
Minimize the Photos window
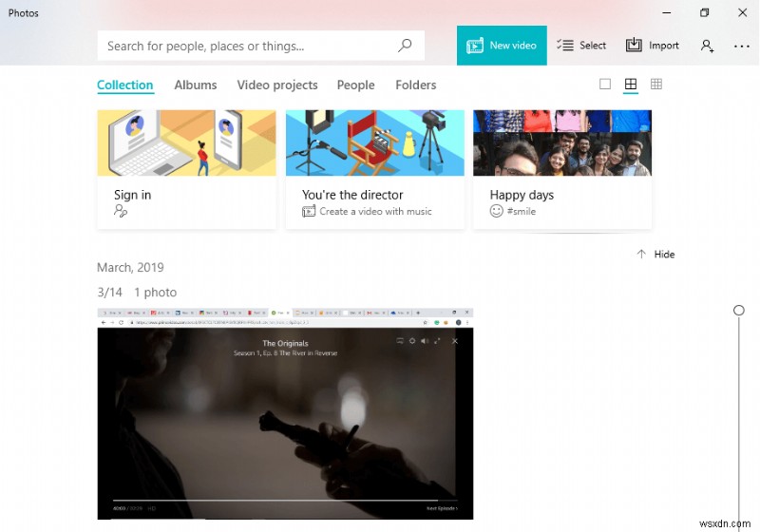[667, 13]
